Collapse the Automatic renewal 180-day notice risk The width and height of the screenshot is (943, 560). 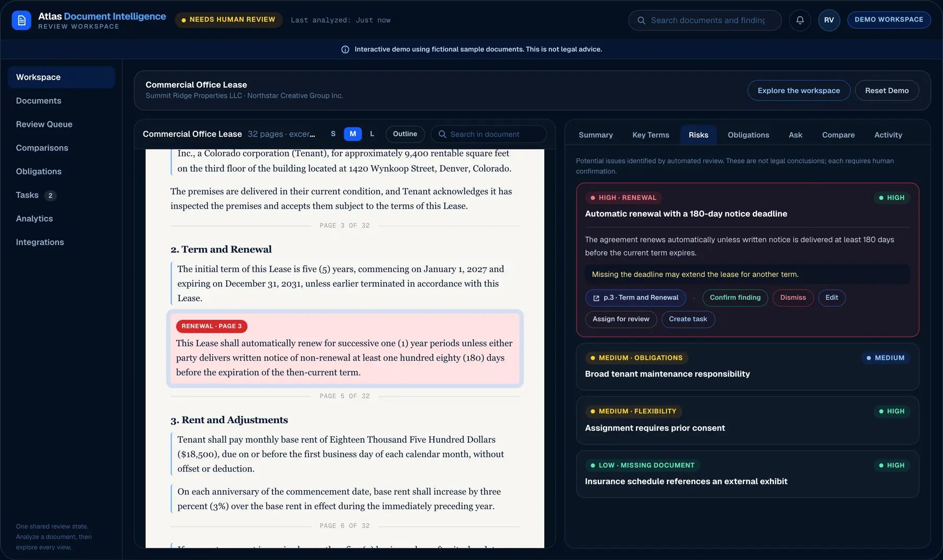point(748,206)
